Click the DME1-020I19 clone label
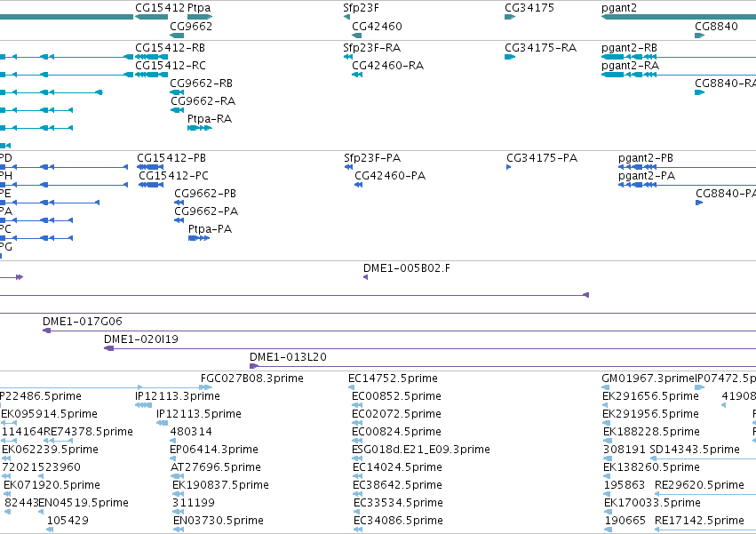The image size is (756, 534). pos(140,339)
